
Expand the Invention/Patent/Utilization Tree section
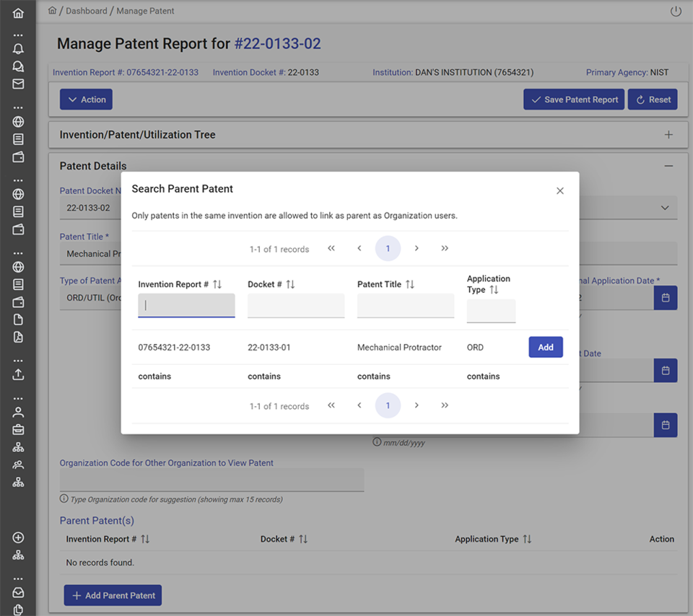(668, 134)
